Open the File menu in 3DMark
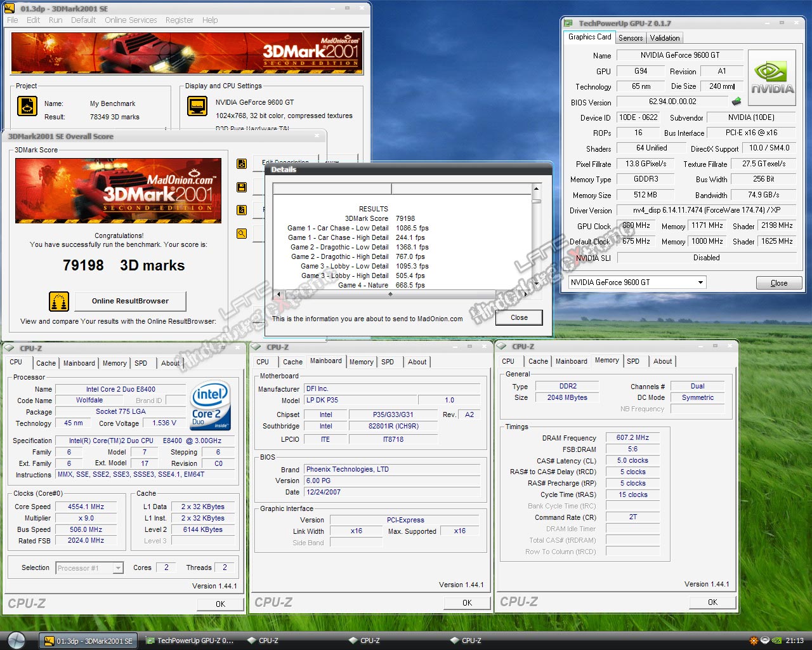This screenshot has width=812, height=650. (x=13, y=20)
